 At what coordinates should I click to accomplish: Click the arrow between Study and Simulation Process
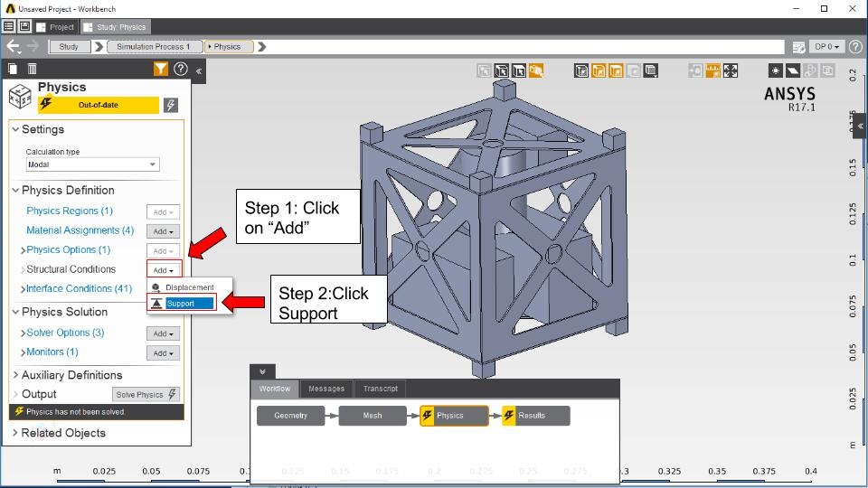click(99, 46)
